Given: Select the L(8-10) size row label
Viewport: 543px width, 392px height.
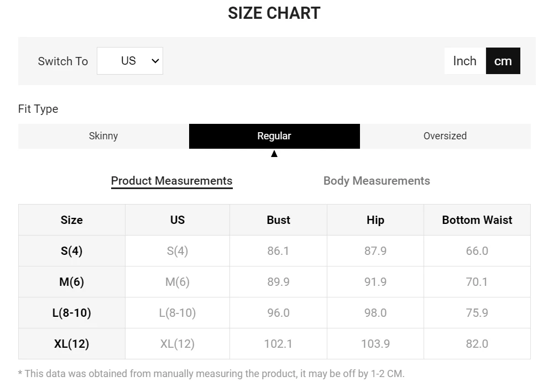Looking at the screenshot, I should point(72,313).
